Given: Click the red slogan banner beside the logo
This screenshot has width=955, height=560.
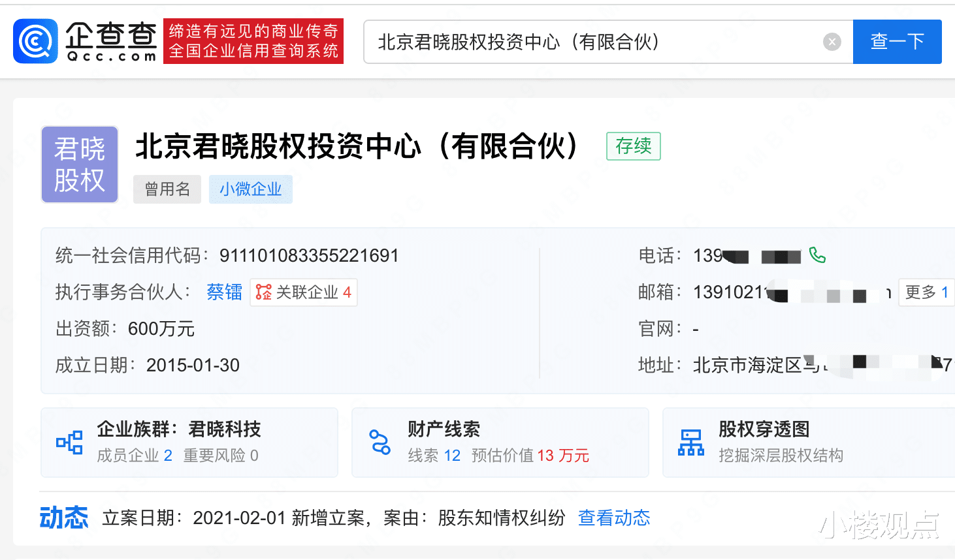Looking at the screenshot, I should pos(253,41).
